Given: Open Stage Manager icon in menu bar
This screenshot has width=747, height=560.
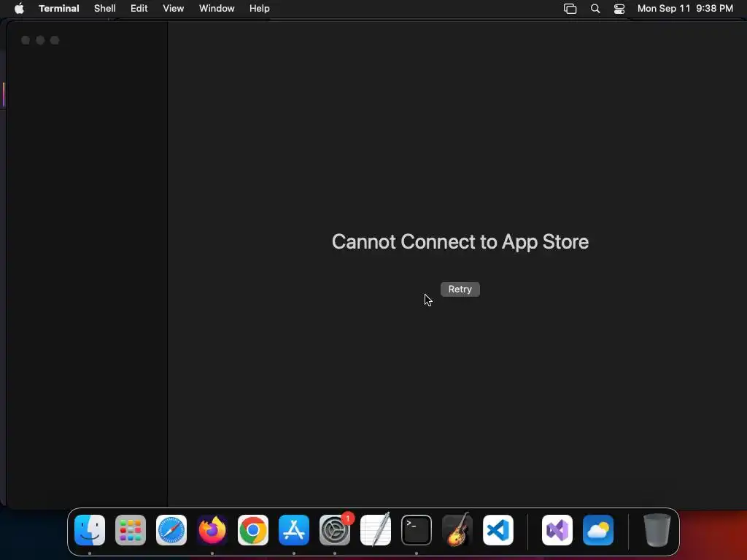Looking at the screenshot, I should pos(570,9).
